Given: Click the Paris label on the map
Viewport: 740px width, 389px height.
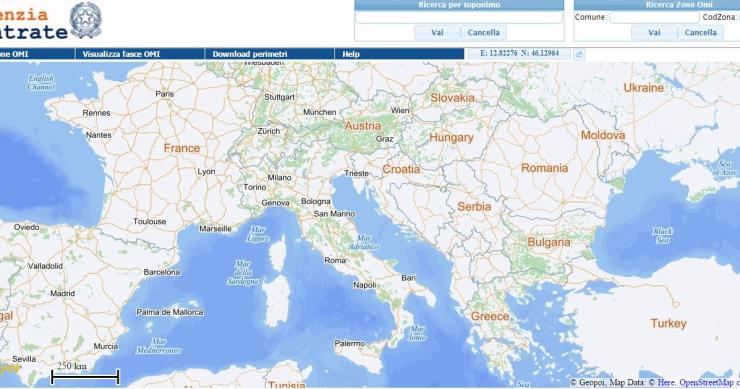Looking at the screenshot, I should click(x=165, y=94).
